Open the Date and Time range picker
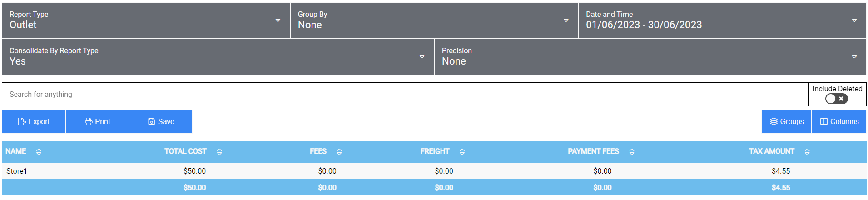This screenshot has height=200, width=868. point(722,20)
